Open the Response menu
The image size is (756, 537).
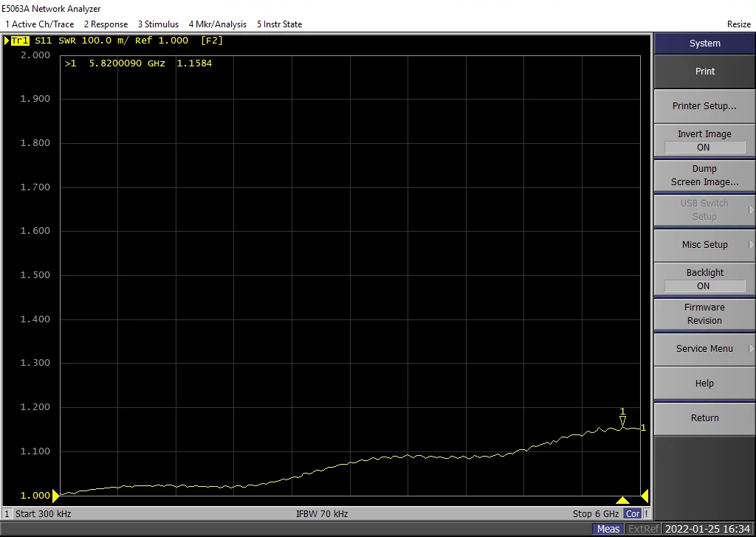tap(106, 24)
